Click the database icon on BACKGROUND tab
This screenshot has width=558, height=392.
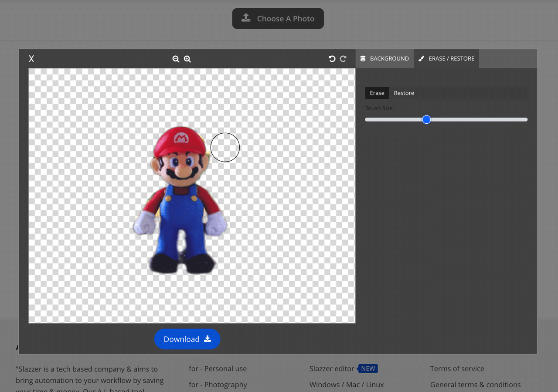[x=363, y=58]
